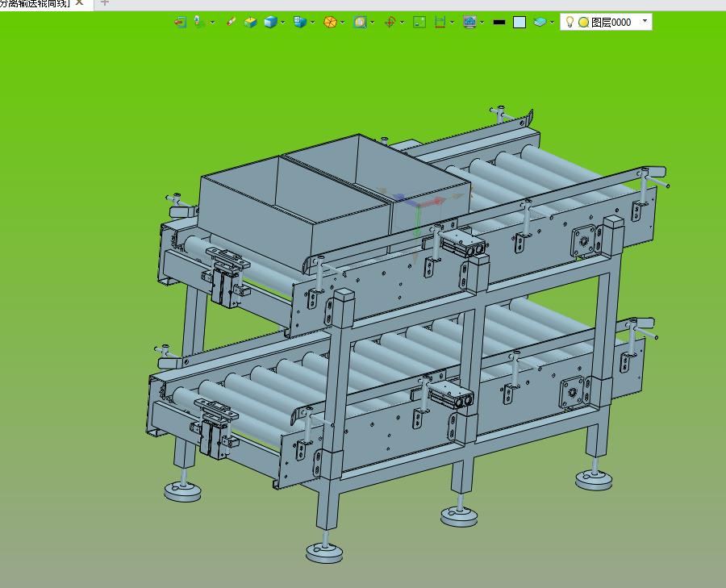Add a new tab with plus button
This screenshot has height=588, width=726.
pos(105,2)
